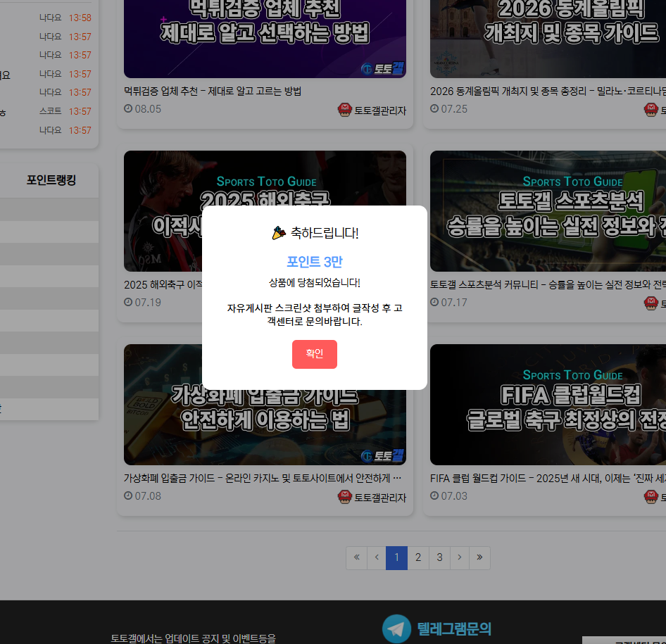Open the FIFA 클럽 월드컵 가이드 article title
This screenshot has height=644, width=666.
click(548, 479)
